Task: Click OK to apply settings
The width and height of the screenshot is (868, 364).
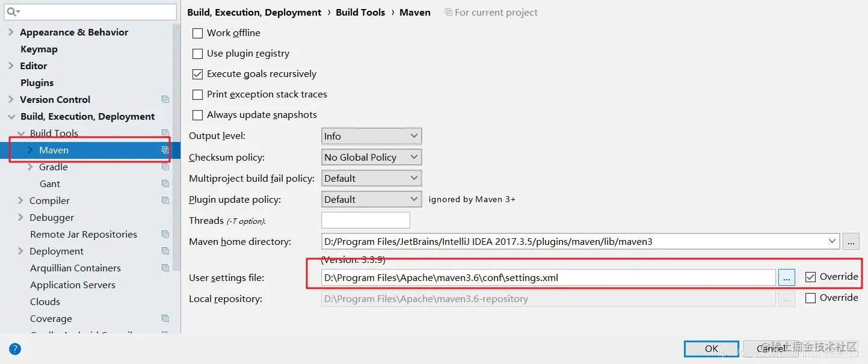Action: (711, 349)
